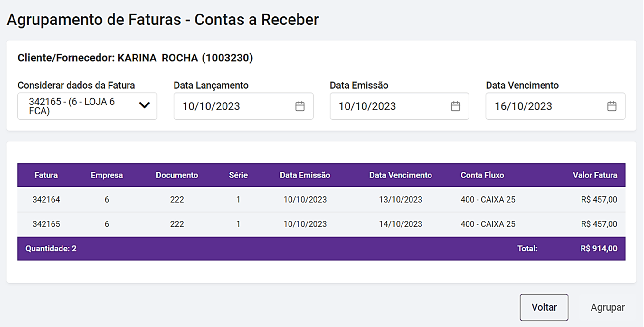Screen dimensions: 644x327
Task: Click the Agrupar button
Action: [607, 307]
